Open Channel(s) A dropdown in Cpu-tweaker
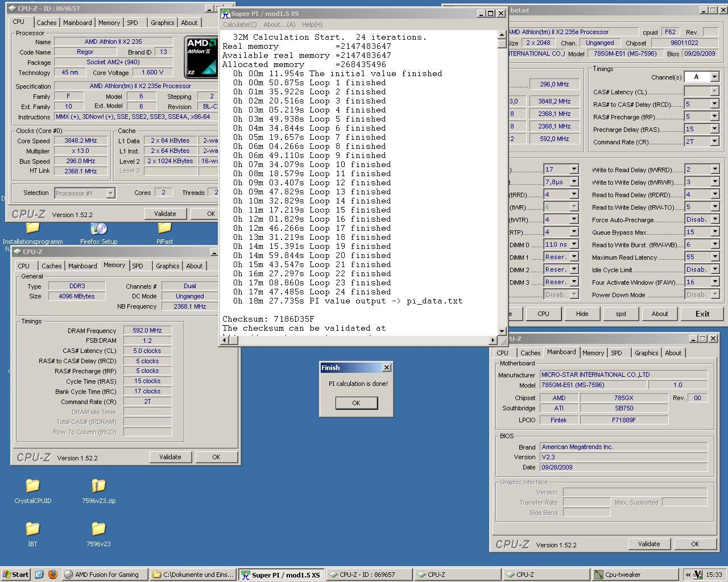The image size is (728, 582). (x=715, y=77)
